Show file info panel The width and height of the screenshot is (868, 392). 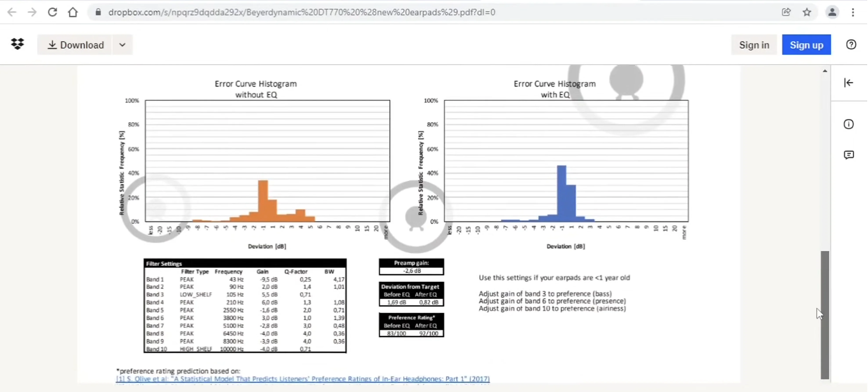pyautogui.click(x=848, y=124)
